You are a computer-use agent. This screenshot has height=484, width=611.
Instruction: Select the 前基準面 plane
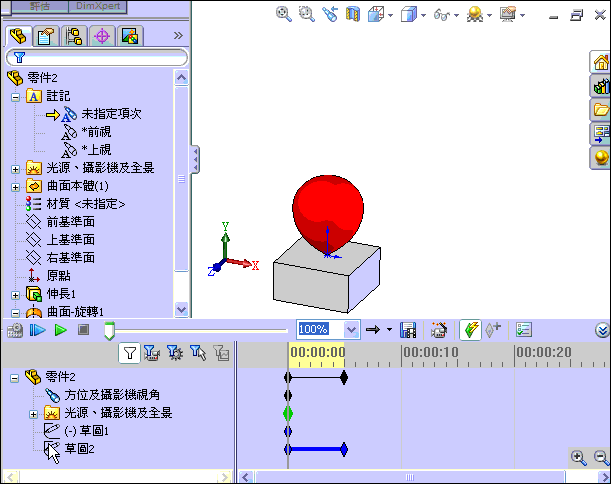71,222
